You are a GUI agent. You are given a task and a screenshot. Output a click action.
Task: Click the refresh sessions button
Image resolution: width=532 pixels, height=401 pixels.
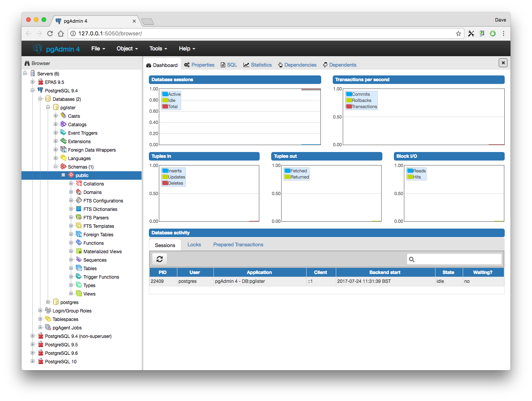(160, 259)
